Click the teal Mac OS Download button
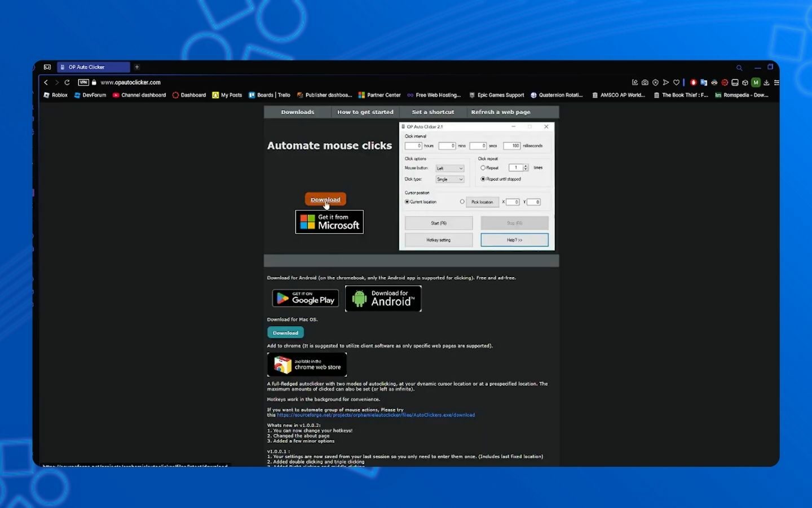Image resolution: width=812 pixels, height=508 pixels. tap(285, 333)
